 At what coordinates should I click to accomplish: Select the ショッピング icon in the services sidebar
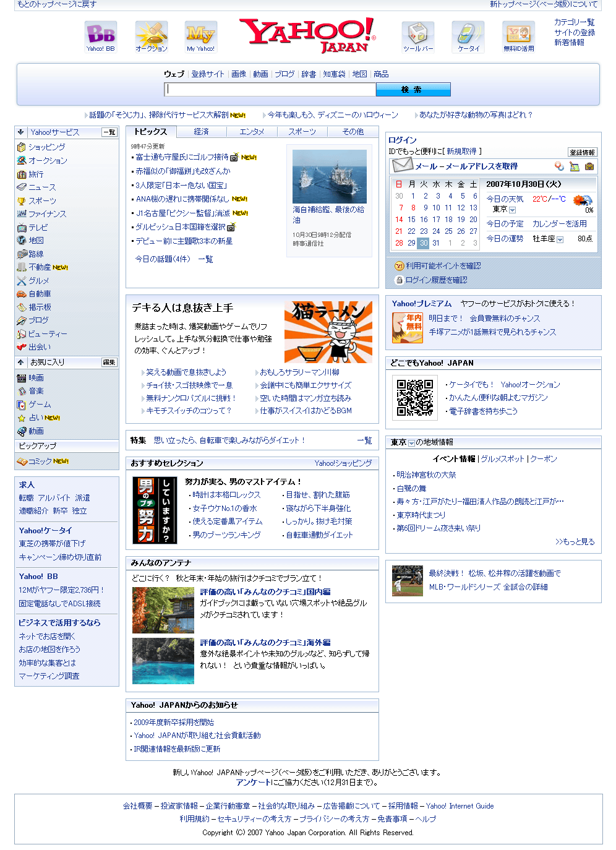pos(21,147)
